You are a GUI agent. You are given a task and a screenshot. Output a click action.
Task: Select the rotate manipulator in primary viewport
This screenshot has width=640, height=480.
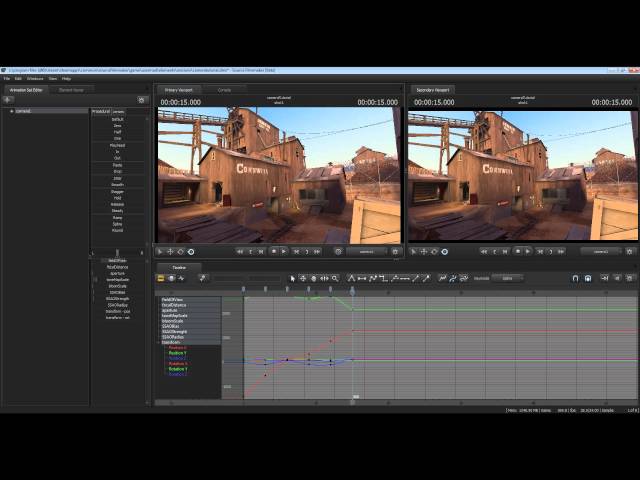(x=180, y=252)
